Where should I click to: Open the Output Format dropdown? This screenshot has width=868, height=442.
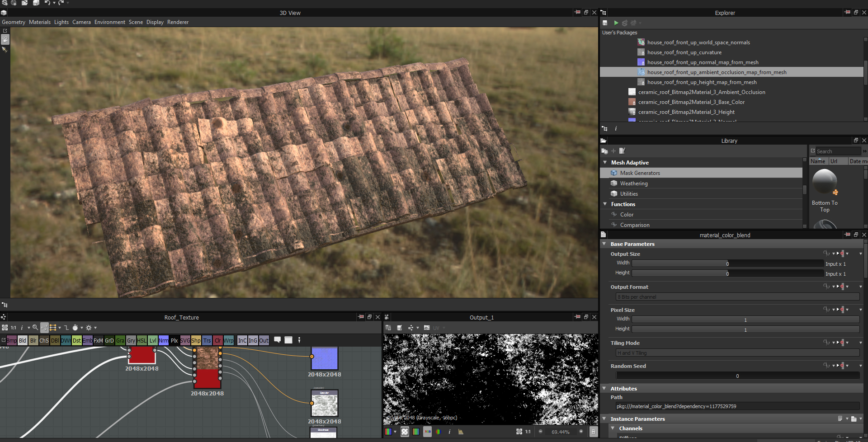(x=737, y=297)
